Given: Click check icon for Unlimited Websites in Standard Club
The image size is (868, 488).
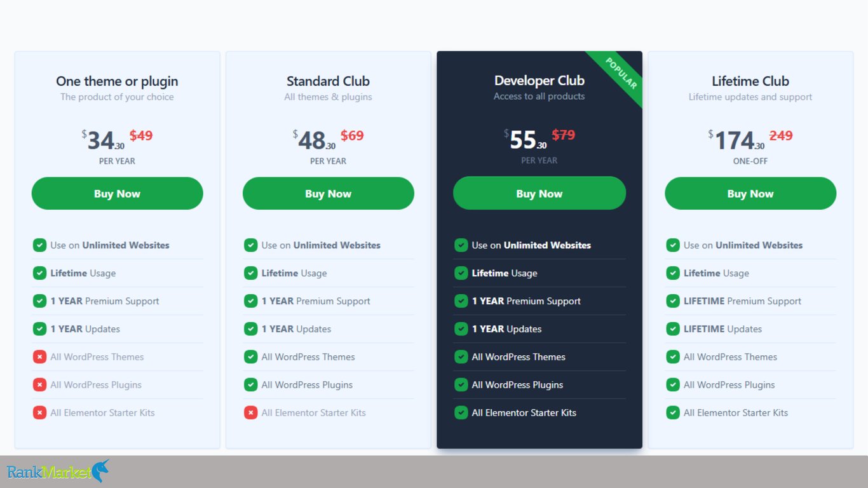Looking at the screenshot, I should point(250,245).
